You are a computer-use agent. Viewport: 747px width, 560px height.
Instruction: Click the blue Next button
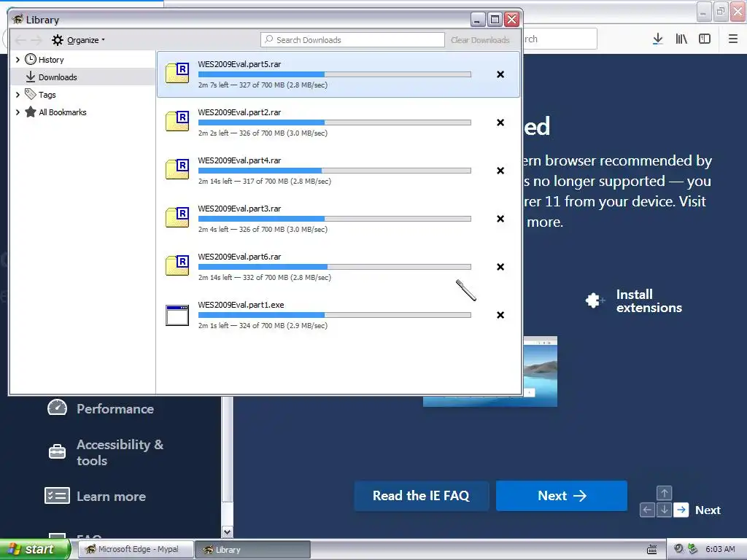point(561,496)
